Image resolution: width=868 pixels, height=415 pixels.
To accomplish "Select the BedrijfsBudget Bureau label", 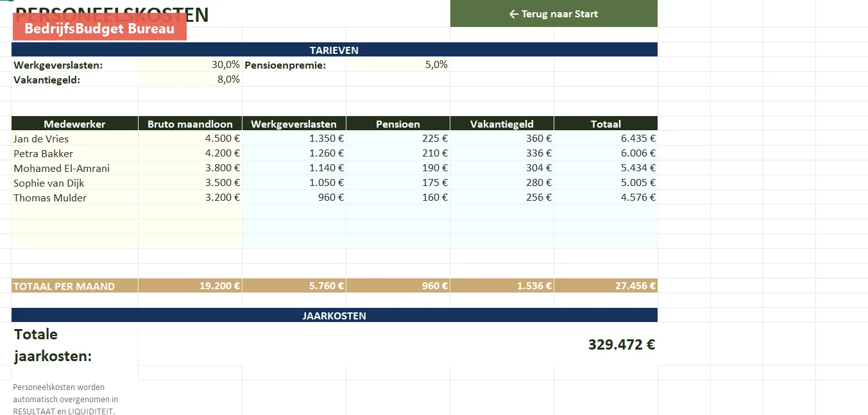I will (99, 29).
